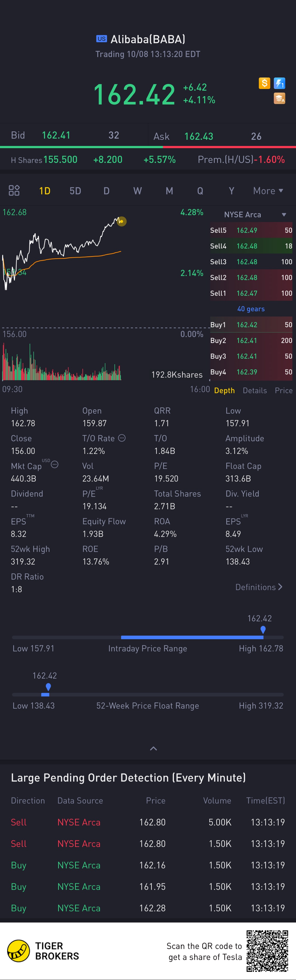Tap the US market flag badge
The image size is (296, 980).
(102, 39)
